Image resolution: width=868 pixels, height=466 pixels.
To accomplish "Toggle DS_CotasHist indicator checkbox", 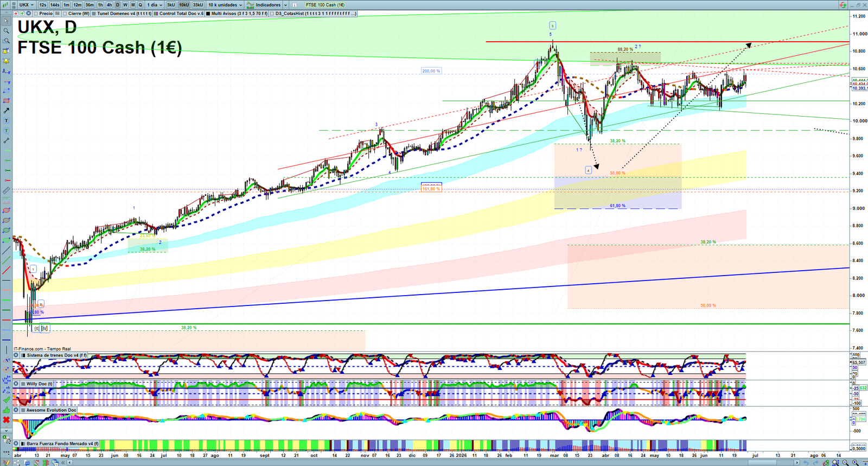I will pos(272,13).
